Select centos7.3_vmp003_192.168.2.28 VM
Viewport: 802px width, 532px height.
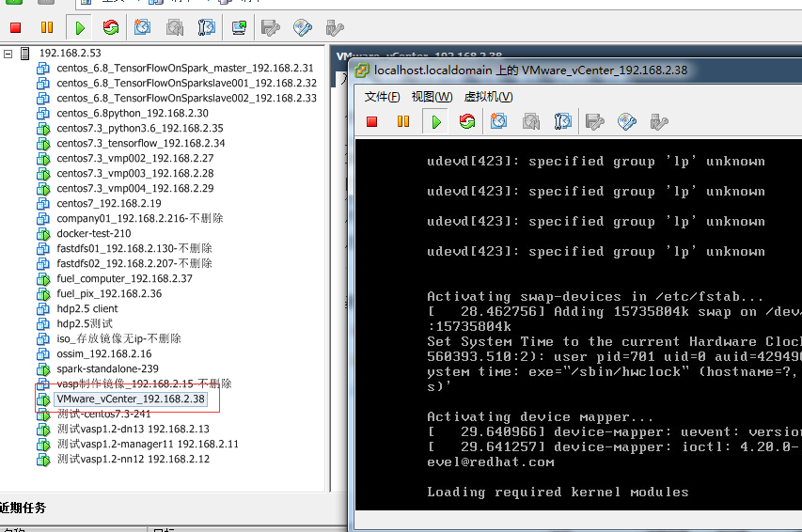pyautogui.click(x=135, y=173)
